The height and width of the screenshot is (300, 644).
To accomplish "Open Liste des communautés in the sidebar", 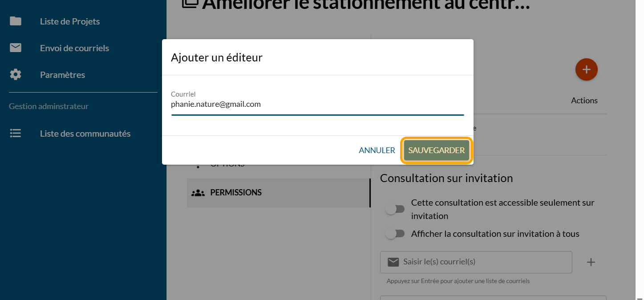I will 85,134.
